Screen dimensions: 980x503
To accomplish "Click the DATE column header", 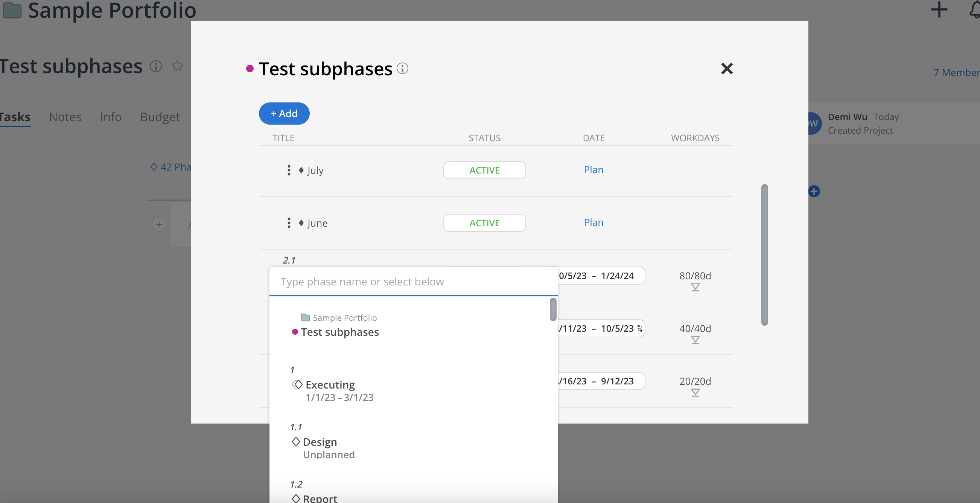I will point(593,138).
